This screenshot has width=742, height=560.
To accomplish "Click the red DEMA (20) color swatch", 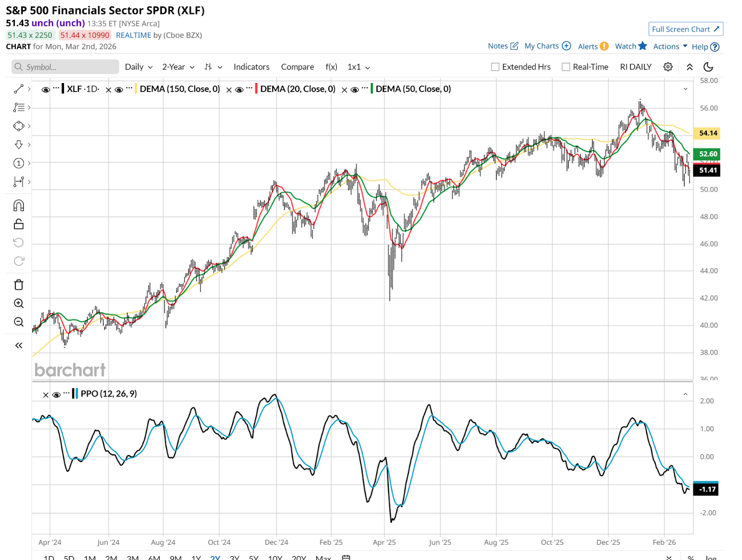I will pos(256,89).
